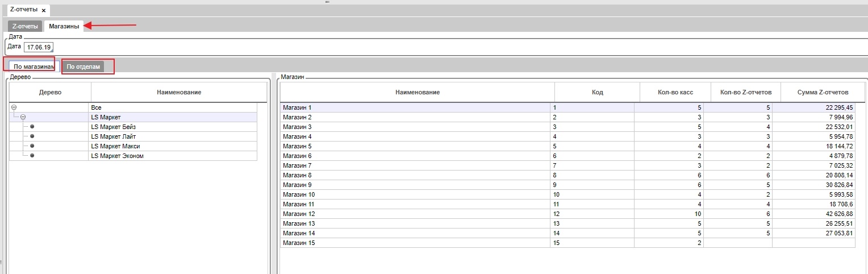This screenshot has width=868, height=274.
Task: Close the Z-отчеты window tab
Action: click(x=44, y=11)
